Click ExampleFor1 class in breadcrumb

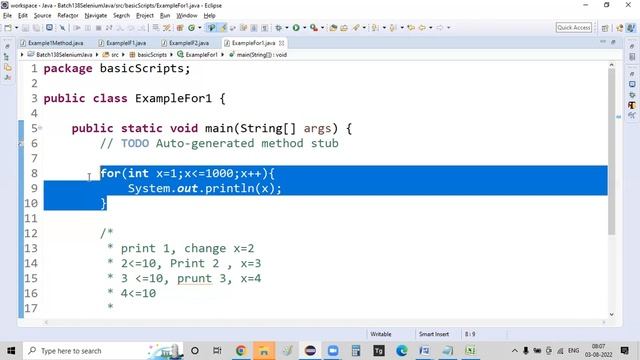click(x=198, y=55)
